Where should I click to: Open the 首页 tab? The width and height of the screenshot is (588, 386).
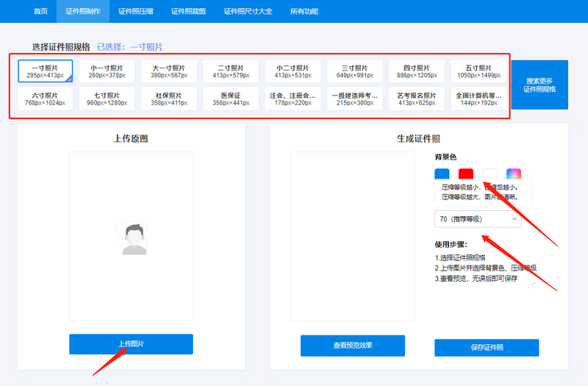(40, 11)
